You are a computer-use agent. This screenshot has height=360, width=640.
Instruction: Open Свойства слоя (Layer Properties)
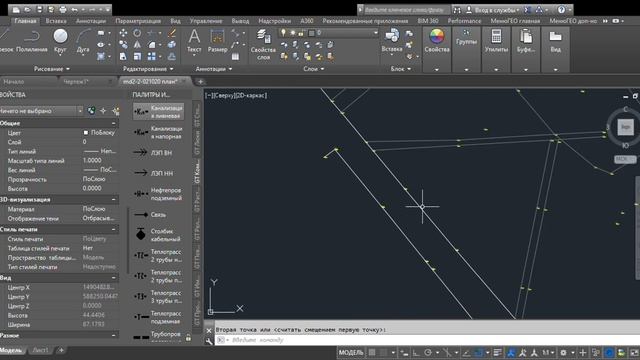[x=263, y=44]
